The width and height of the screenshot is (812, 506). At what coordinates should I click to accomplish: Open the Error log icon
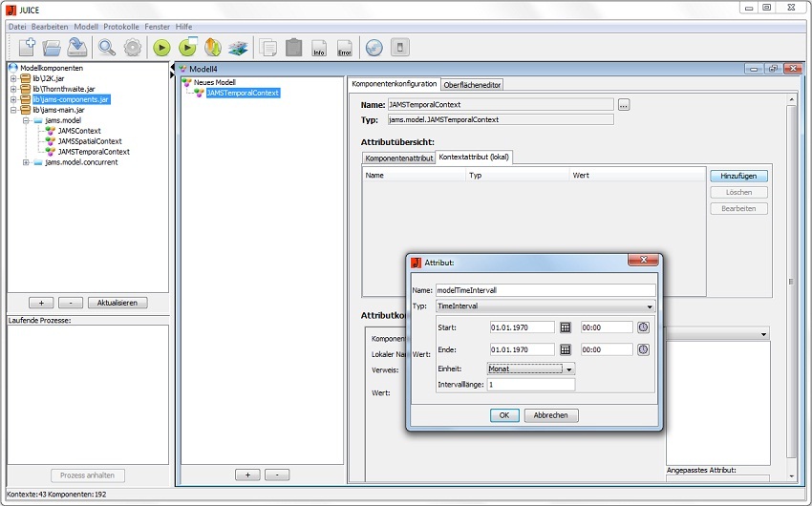(344, 48)
